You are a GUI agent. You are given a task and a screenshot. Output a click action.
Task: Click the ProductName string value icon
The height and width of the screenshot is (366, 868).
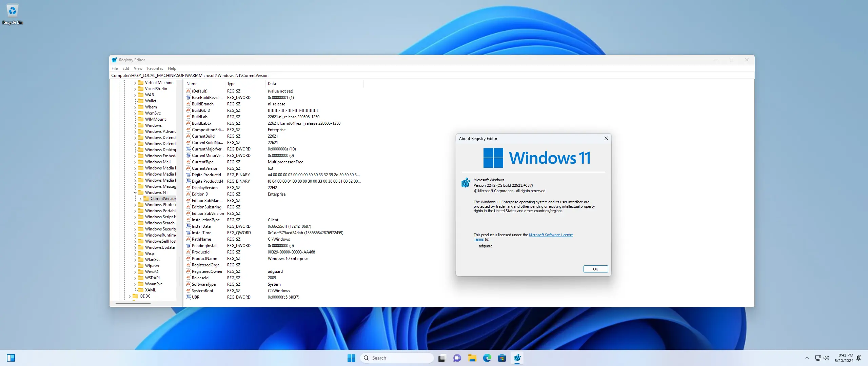(x=189, y=259)
